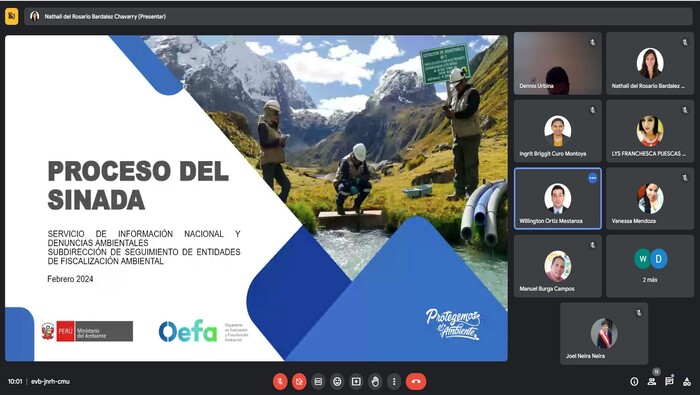Select Nathali del Rosario Bardalez participant tile
700x395 pixels.
[650, 63]
